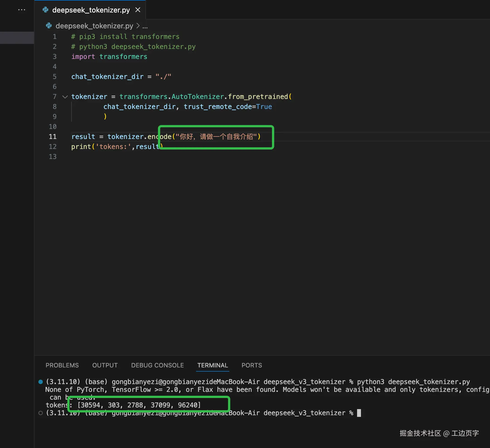This screenshot has width=490, height=448.
Task: Select the highlighted row in the left sidebar
Action: pos(17,38)
